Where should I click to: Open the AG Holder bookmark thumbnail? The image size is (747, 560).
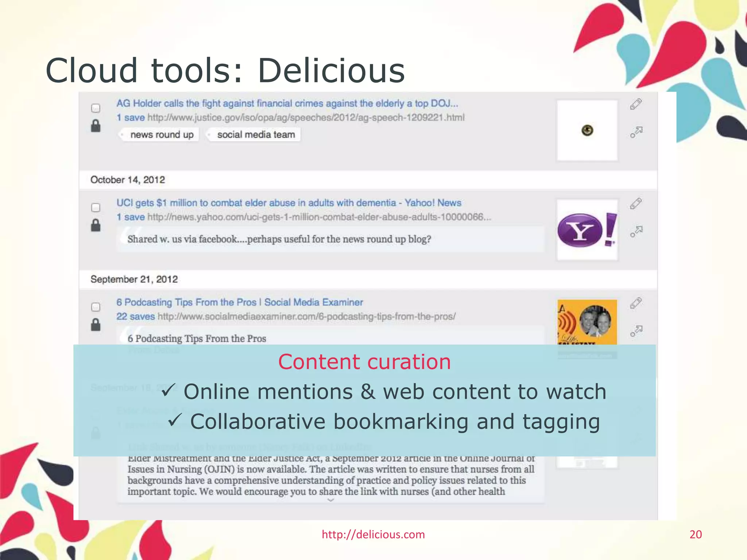pos(587,130)
